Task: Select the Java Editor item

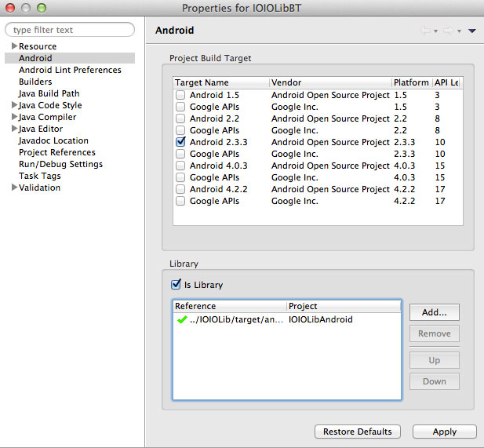Action: click(41, 129)
